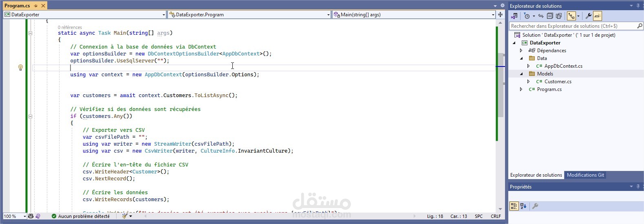The width and height of the screenshot is (644, 224).
Task: Select the Models folder in Solution Explorer
Action: 545,74
